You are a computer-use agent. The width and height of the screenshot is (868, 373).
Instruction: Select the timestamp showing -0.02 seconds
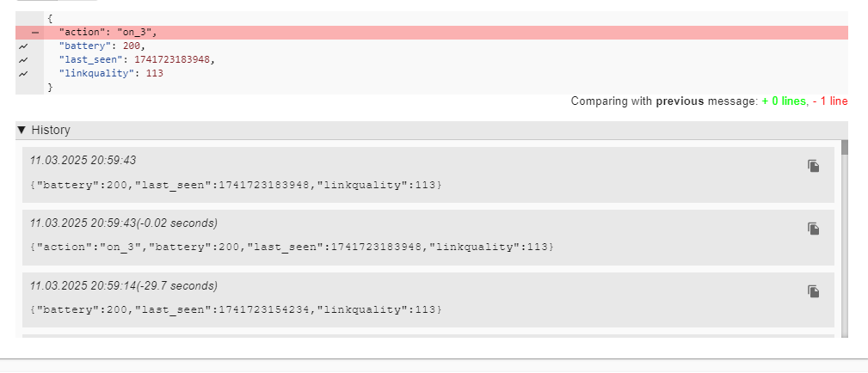point(123,223)
